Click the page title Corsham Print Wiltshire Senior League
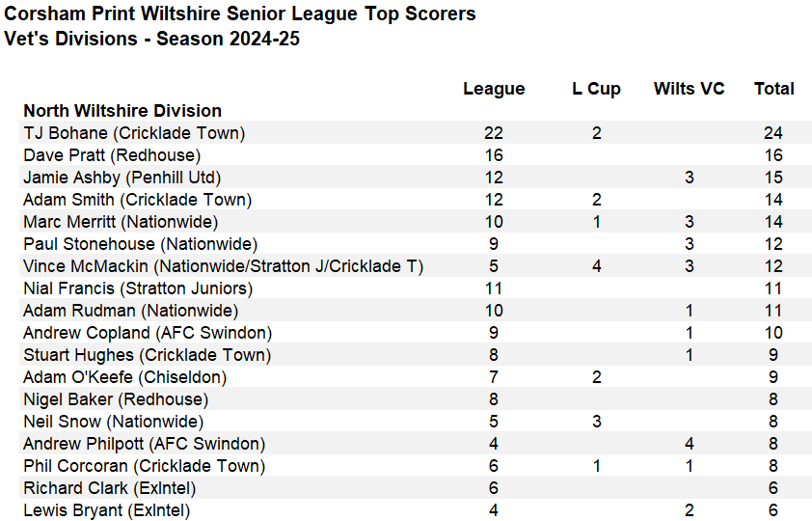Viewport: 812px width, 521px height. (180, 14)
